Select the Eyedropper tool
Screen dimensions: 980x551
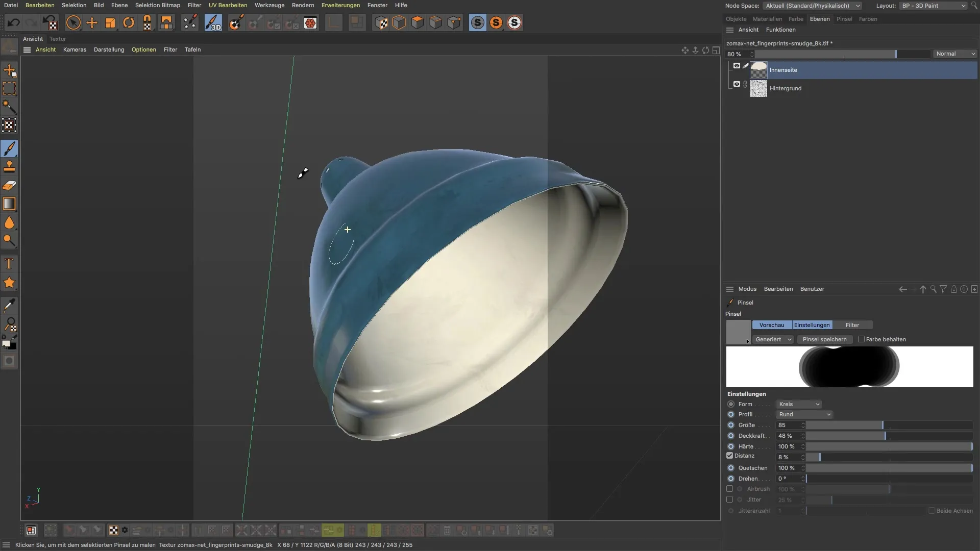(x=9, y=306)
